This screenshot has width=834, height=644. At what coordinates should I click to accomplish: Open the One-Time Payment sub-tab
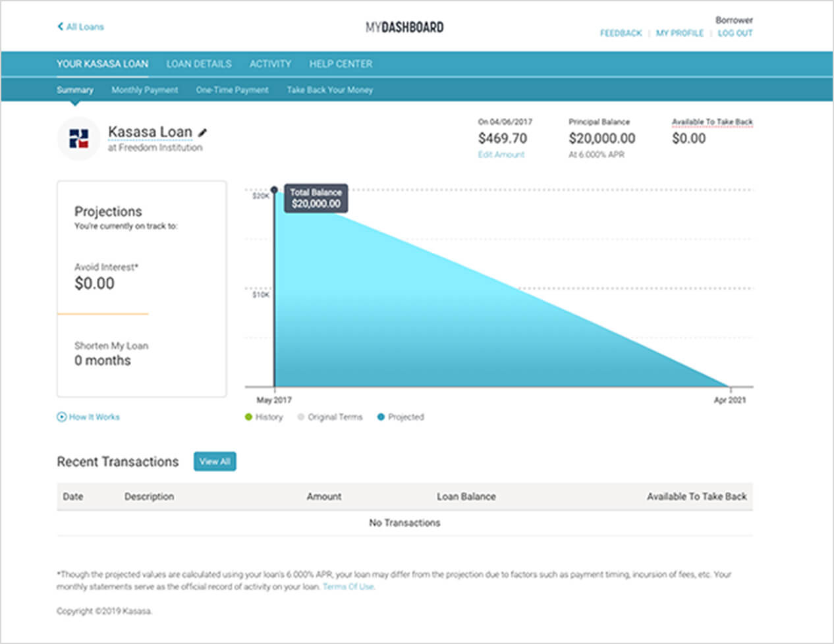click(232, 90)
